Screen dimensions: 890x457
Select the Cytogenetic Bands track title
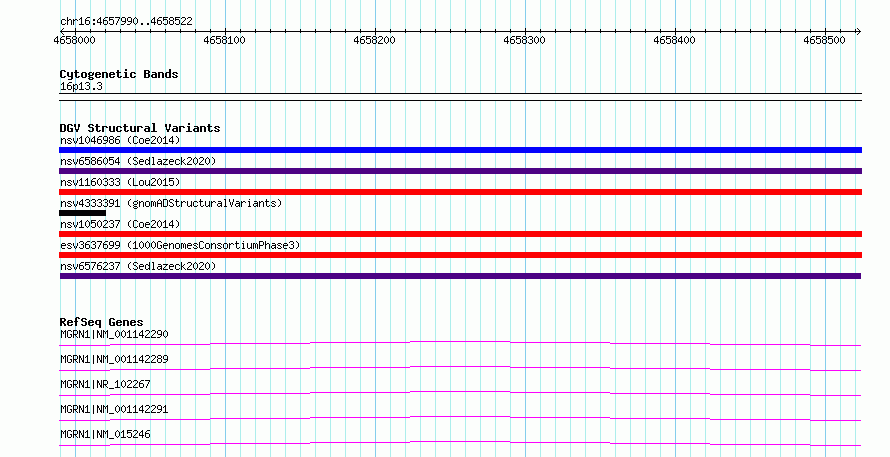(x=119, y=74)
